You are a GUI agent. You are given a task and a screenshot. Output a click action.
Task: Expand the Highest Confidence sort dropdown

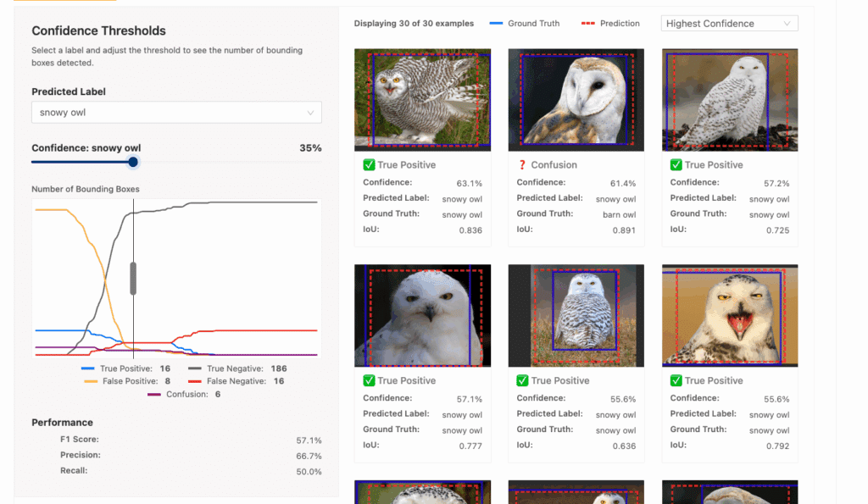click(730, 23)
